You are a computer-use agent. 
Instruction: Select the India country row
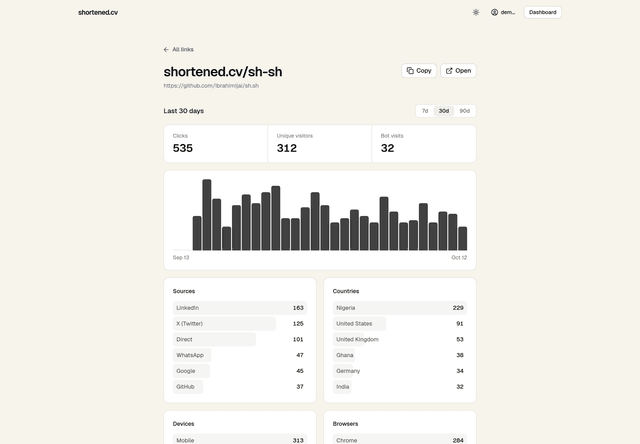click(400, 387)
